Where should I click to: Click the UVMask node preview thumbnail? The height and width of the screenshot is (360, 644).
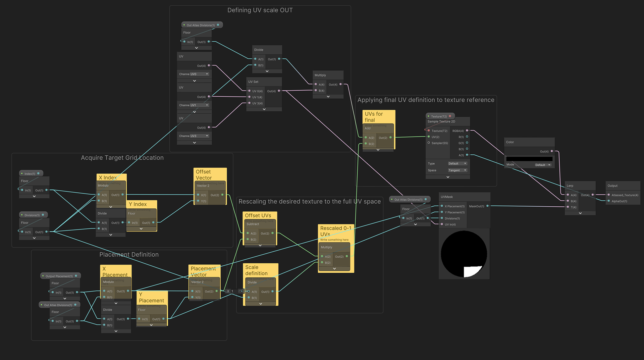pos(464,254)
